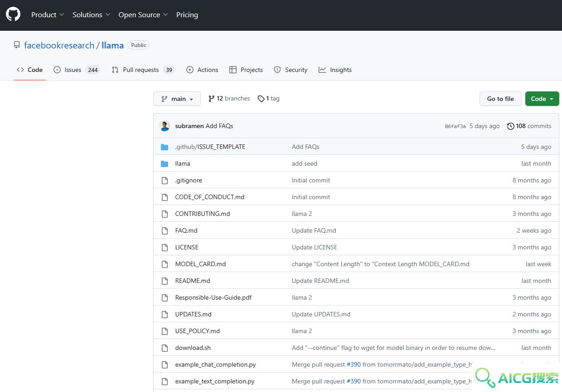This screenshot has height=392, width=562.
Task: Switch to the Actions tab
Action: pos(202,70)
